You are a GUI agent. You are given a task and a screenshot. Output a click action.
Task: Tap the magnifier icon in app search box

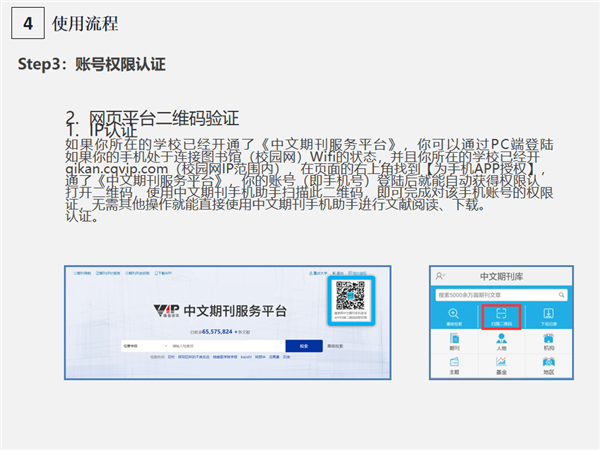tap(561, 295)
